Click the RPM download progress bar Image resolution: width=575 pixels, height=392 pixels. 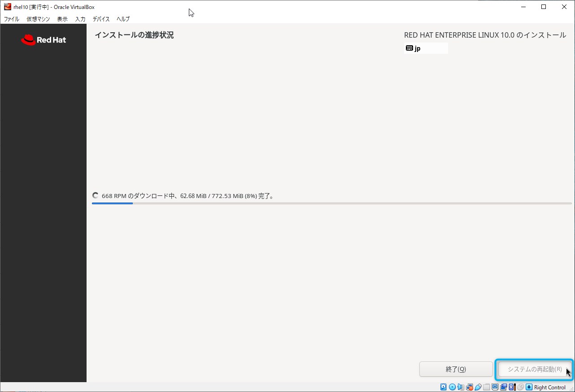pyautogui.click(x=331, y=203)
